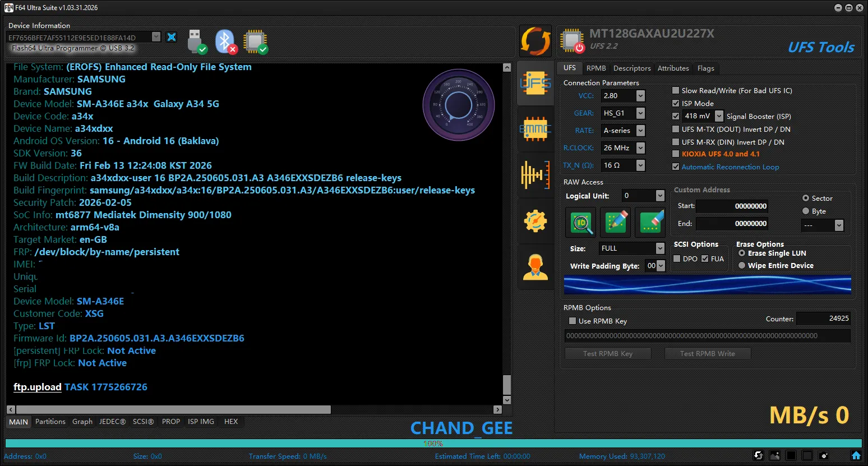Click the ftp.upload link
The image size is (868, 466).
[38, 387]
